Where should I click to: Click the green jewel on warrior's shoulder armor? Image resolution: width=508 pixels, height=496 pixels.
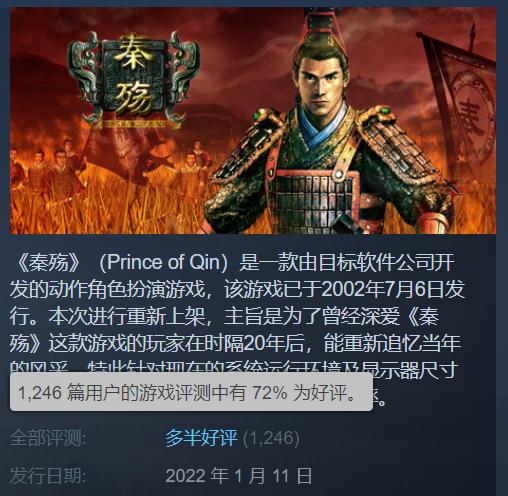pyautogui.click(x=256, y=116)
